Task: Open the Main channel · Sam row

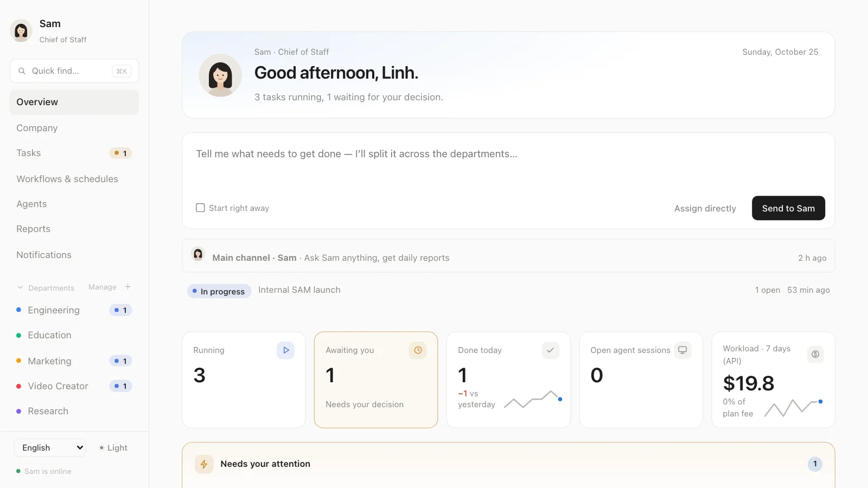Action: point(508,256)
